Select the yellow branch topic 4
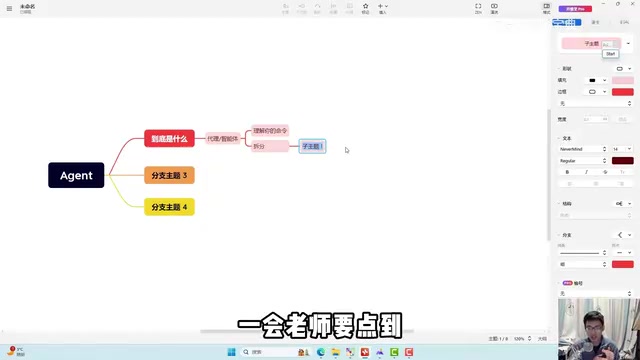The height and width of the screenshot is (360, 640). pyautogui.click(x=169, y=207)
